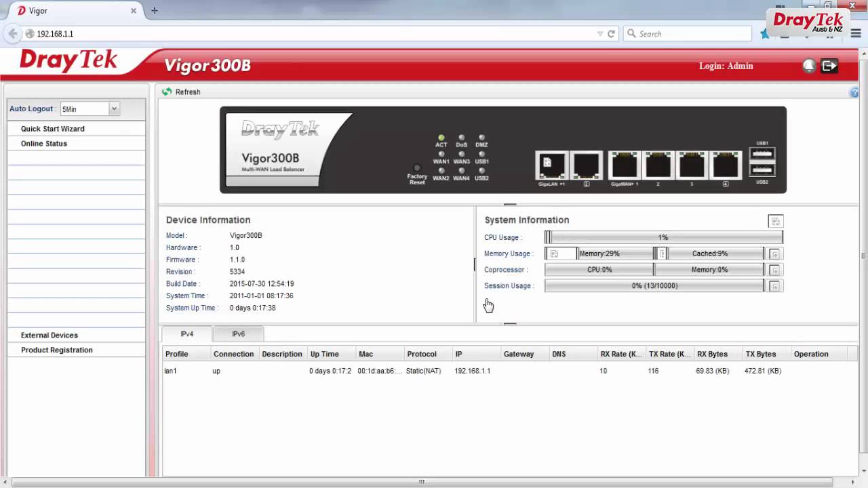Click the GigaWAN port 2 on router image
868x488 pixels.
(658, 165)
